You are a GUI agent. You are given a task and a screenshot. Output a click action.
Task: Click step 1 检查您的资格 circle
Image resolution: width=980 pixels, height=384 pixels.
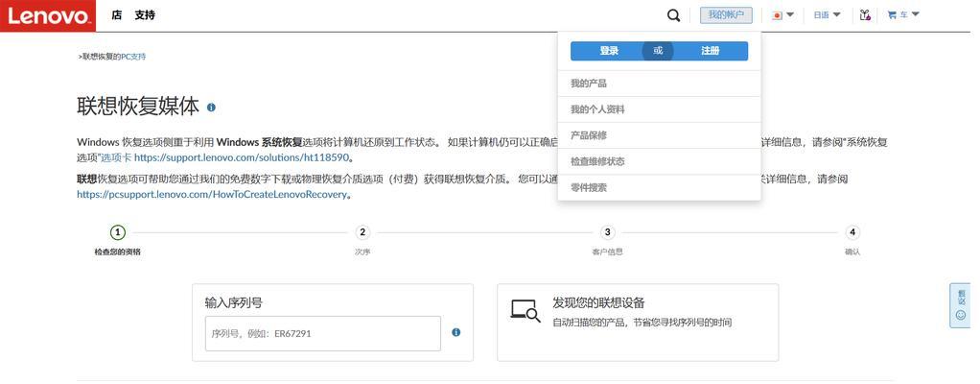pos(118,232)
